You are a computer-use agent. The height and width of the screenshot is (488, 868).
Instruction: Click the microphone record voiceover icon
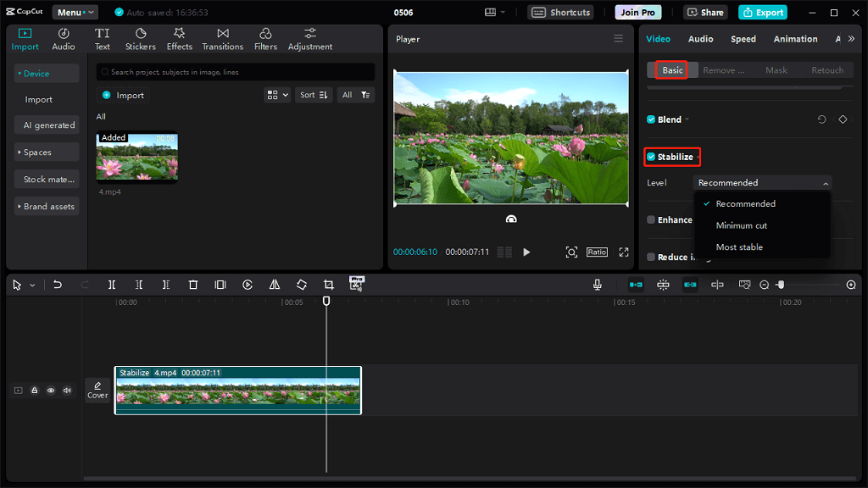click(x=598, y=285)
